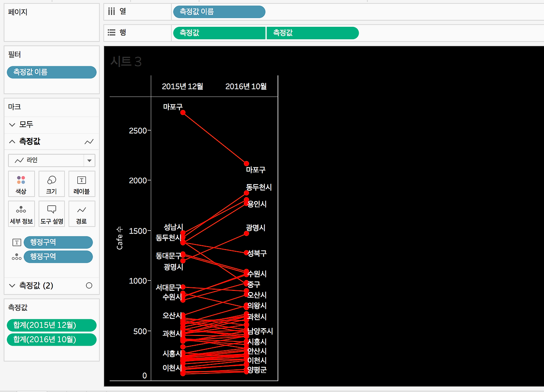The height and width of the screenshot is (392, 544).
Task: Click the 광명시 data point at 2016년 10월
Action: point(246,233)
